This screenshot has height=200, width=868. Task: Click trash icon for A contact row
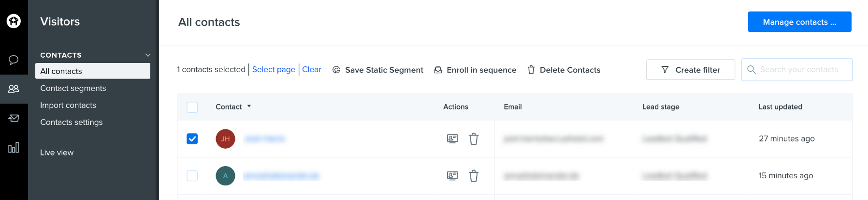(x=474, y=176)
